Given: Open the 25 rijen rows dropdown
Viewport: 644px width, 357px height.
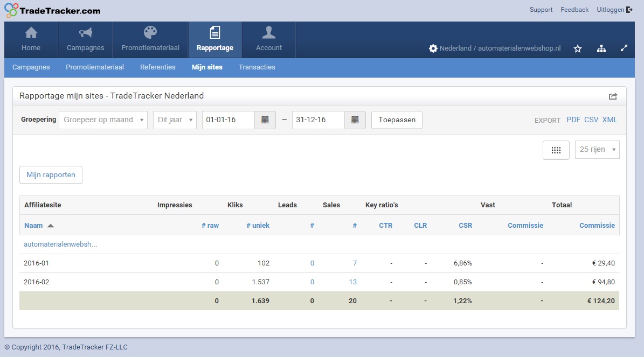Looking at the screenshot, I should pyautogui.click(x=597, y=150).
